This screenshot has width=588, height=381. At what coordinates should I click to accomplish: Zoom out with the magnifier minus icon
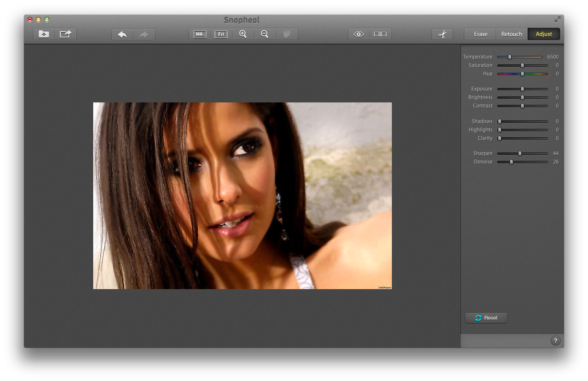coord(264,34)
